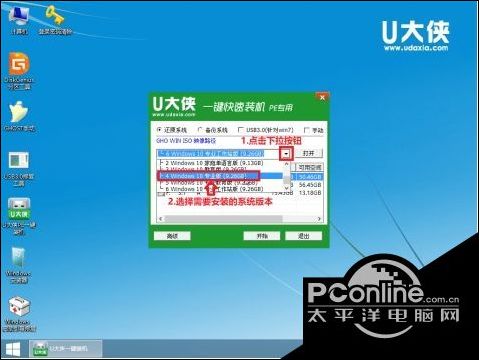Select the 备份系统 backup radio button
Image resolution: width=479 pixels, height=360 pixels.
[x=200, y=130]
